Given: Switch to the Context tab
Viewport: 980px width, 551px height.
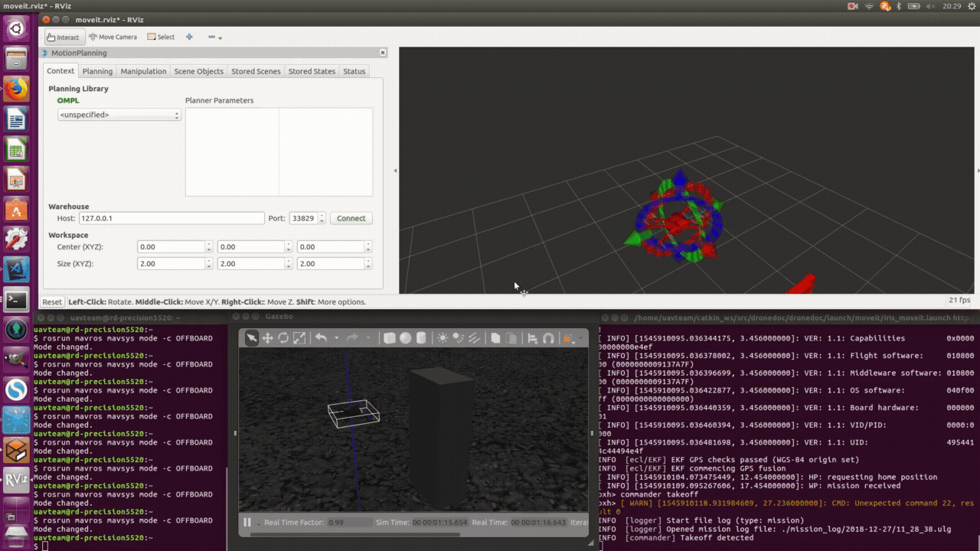Looking at the screenshot, I should [x=60, y=71].
